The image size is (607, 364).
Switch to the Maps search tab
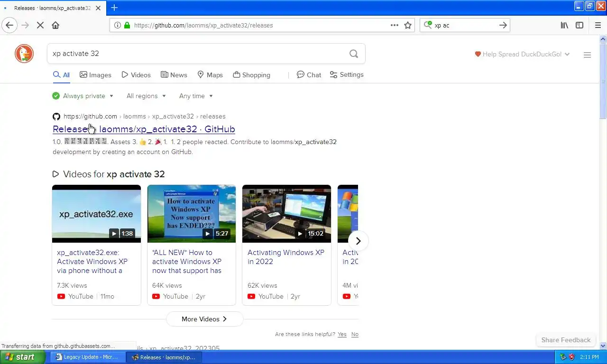pos(210,75)
